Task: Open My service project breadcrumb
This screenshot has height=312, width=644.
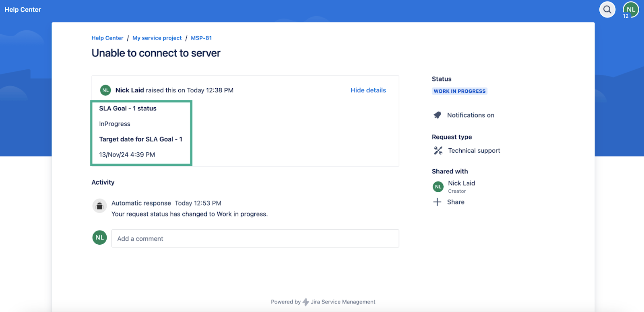Action: tap(157, 38)
